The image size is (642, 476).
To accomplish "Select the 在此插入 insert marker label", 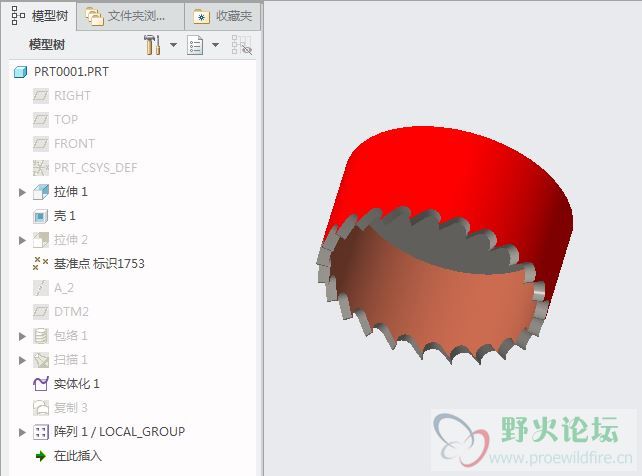I will [77, 456].
